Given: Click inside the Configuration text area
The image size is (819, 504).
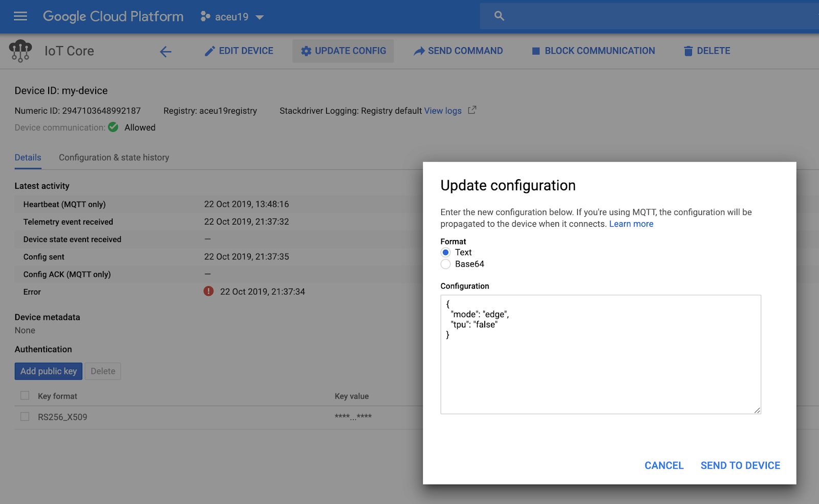Looking at the screenshot, I should pyautogui.click(x=600, y=368).
